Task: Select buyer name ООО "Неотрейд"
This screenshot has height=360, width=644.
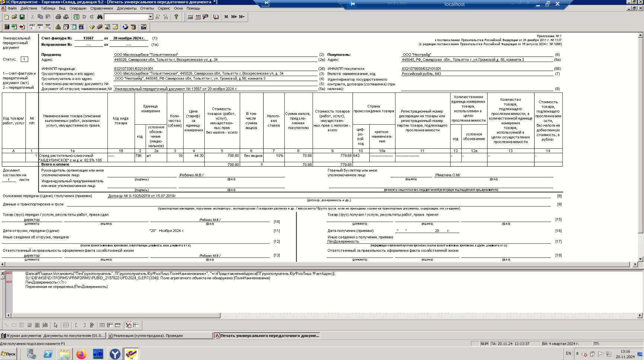Action: [417, 55]
